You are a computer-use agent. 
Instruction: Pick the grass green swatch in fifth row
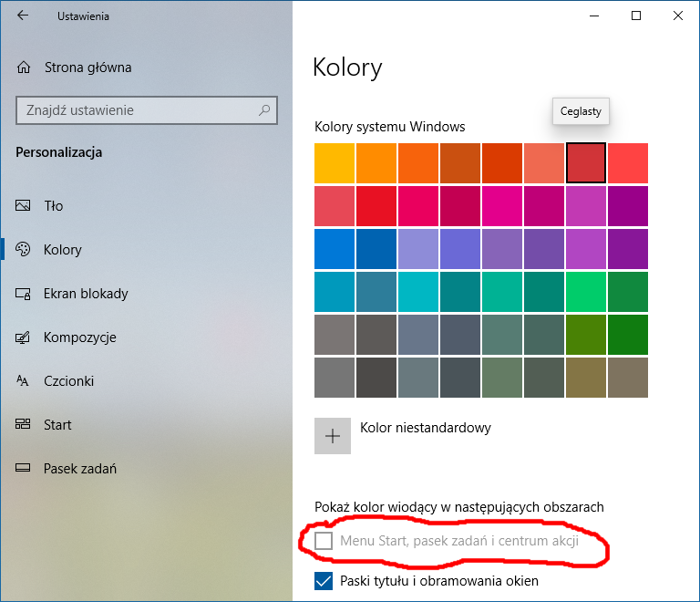586,335
